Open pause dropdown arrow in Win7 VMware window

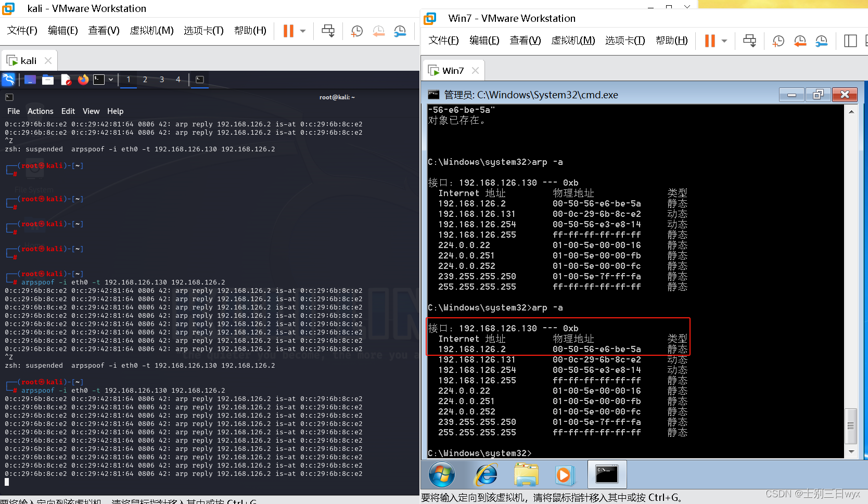pyautogui.click(x=724, y=41)
